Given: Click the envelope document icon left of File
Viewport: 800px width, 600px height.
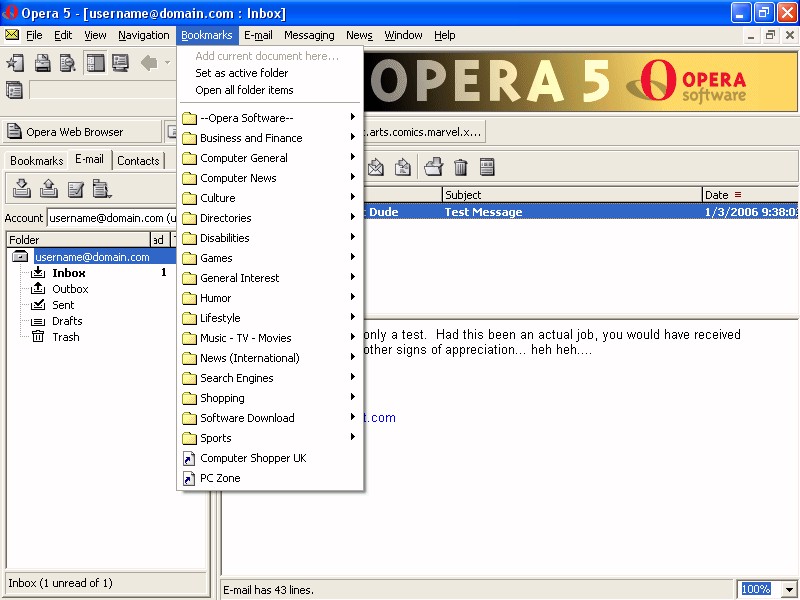Looking at the screenshot, I should 12,35.
